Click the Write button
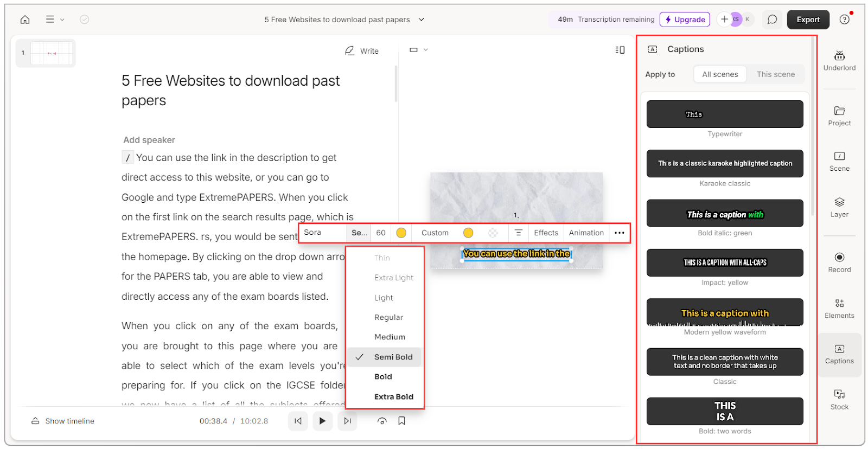The height and width of the screenshot is (449, 868). coord(362,51)
